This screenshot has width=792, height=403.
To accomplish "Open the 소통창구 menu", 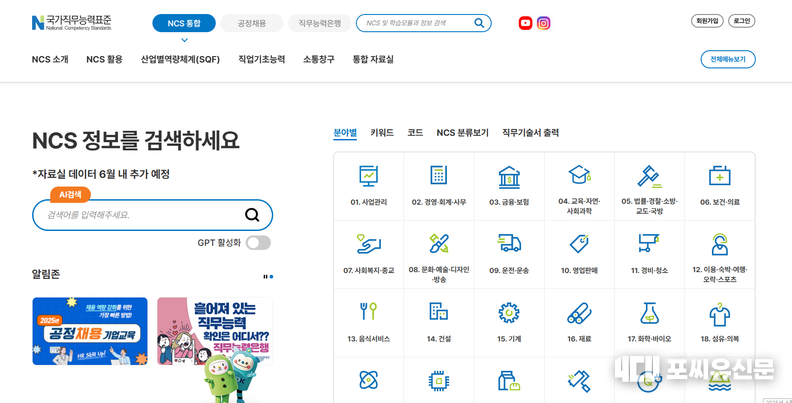I will 319,59.
